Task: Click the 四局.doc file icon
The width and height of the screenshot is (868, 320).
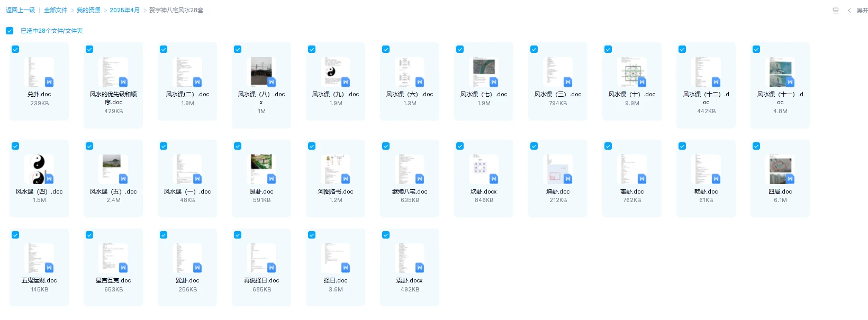Action: click(781, 169)
